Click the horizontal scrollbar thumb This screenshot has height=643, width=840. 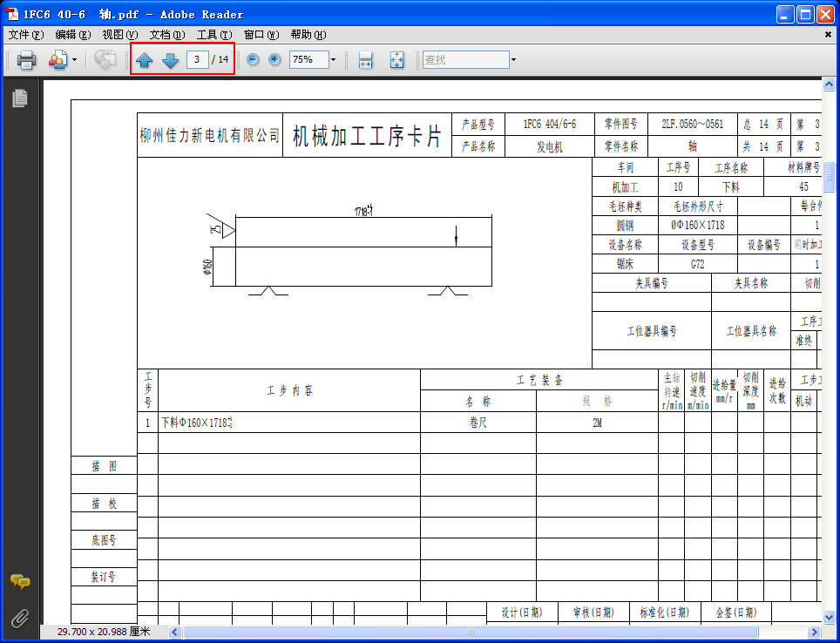pos(471,633)
